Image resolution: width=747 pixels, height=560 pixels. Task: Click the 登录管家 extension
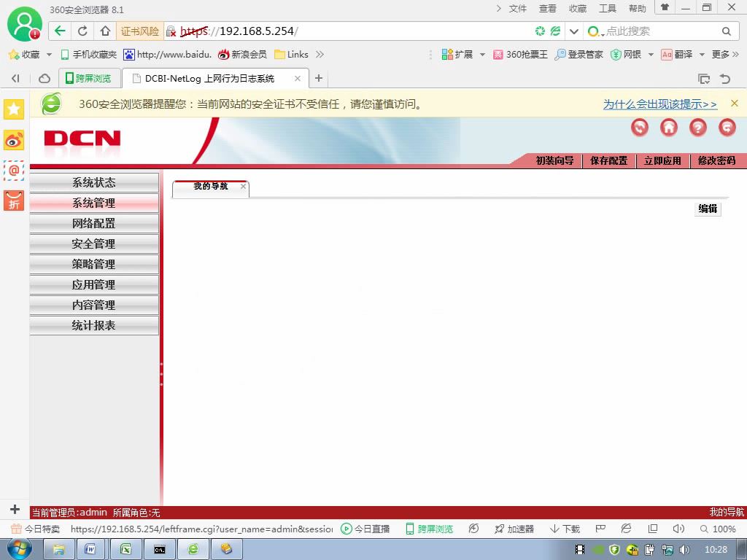(x=578, y=54)
